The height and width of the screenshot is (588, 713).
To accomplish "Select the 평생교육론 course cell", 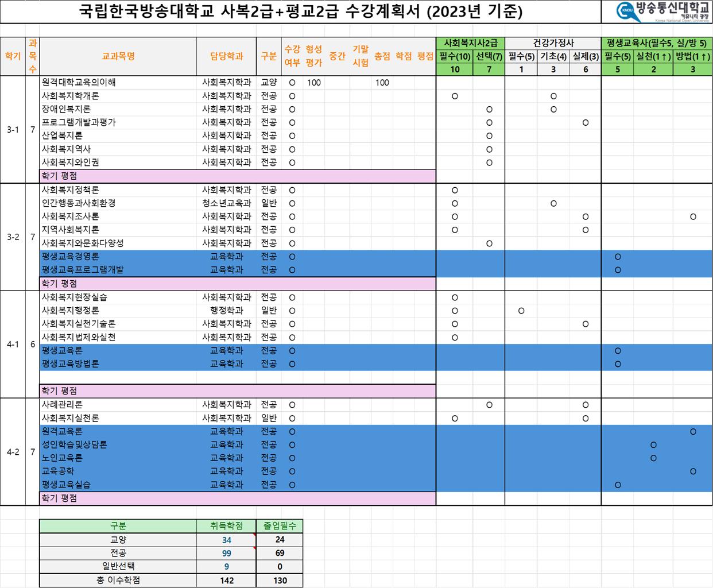I will coord(118,351).
